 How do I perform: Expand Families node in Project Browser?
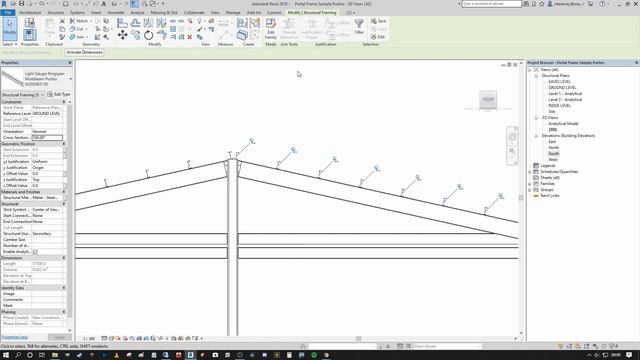click(x=530, y=184)
